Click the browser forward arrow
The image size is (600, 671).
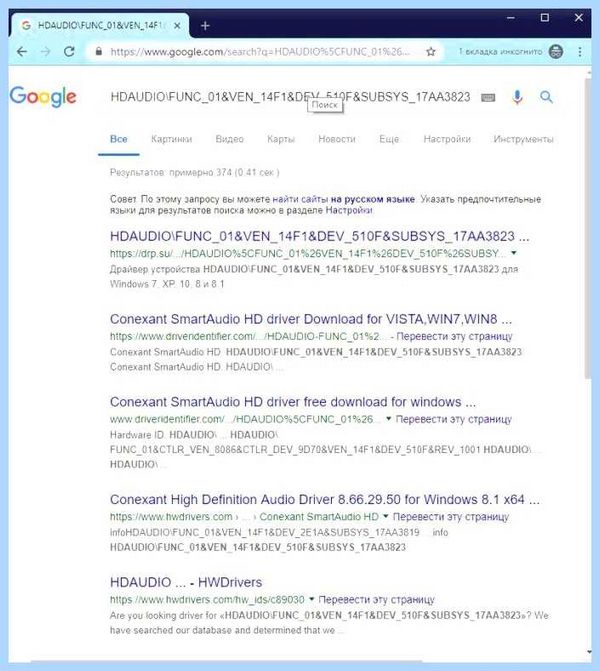tap(45, 52)
